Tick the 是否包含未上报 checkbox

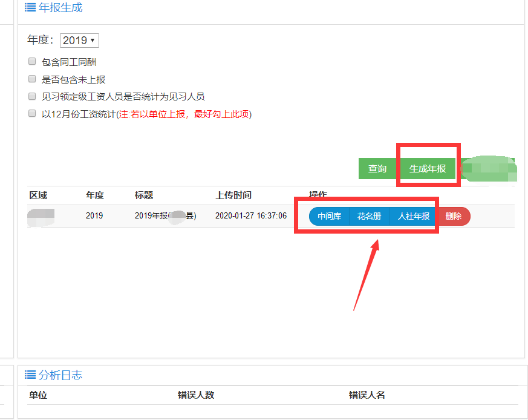tap(32, 79)
